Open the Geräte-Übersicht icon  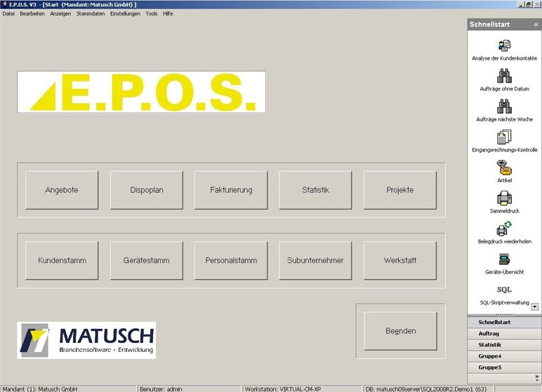[504, 259]
